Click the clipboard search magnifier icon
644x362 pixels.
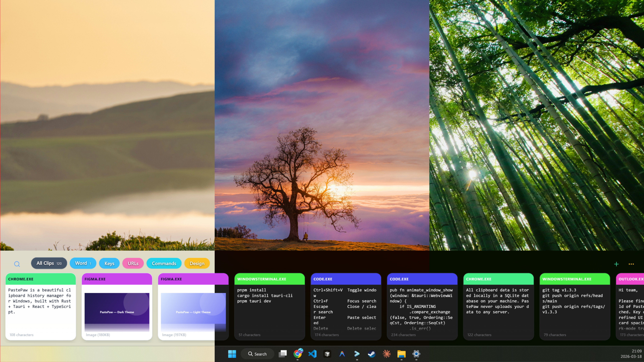17,264
